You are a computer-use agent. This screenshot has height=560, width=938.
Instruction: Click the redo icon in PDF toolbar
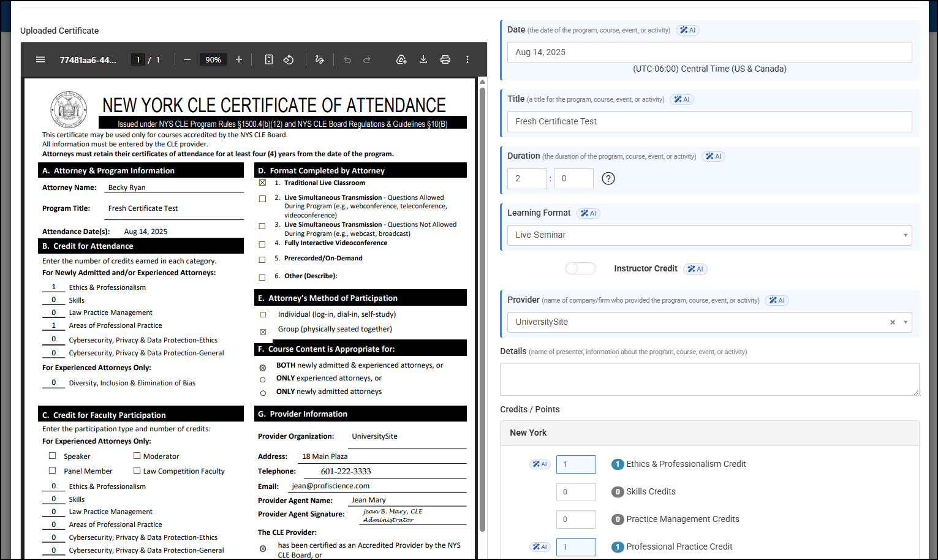tap(367, 59)
